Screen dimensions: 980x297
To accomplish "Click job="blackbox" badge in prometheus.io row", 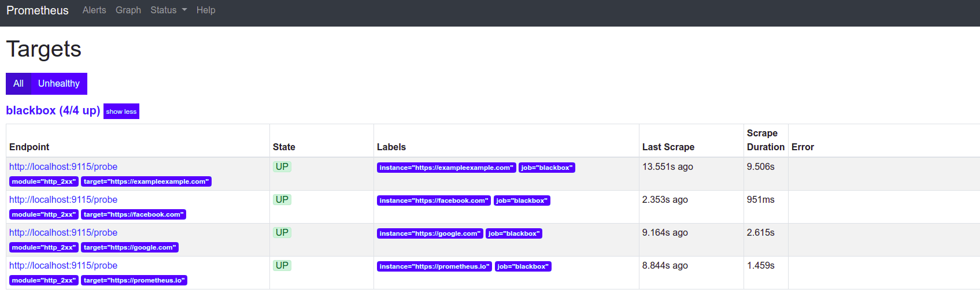I will (523, 266).
